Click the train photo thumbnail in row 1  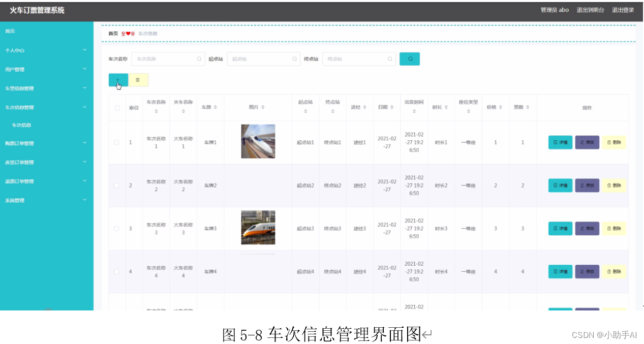click(x=258, y=141)
